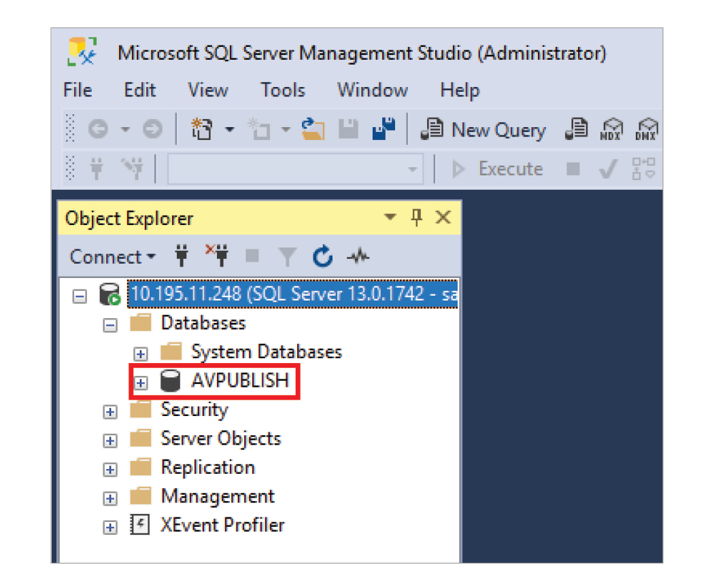The image size is (714, 588).
Task: Open the File menu
Action: pyautogui.click(x=78, y=90)
